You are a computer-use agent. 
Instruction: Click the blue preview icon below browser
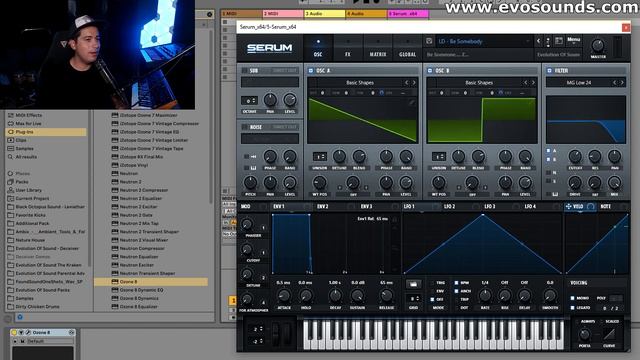20,317
